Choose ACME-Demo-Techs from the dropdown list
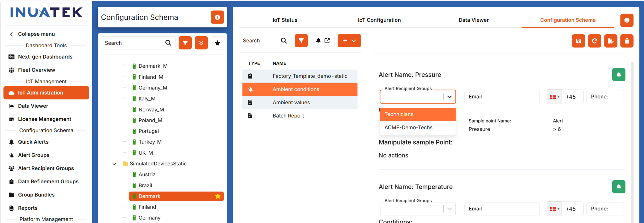Image resolution: width=644 pixels, height=223 pixels. [x=418, y=128]
